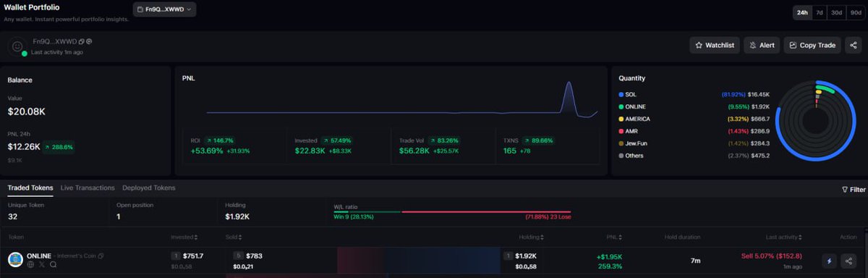Click the wallet smiley avatar
Image resolution: width=868 pixels, height=278 pixels.
(x=17, y=47)
